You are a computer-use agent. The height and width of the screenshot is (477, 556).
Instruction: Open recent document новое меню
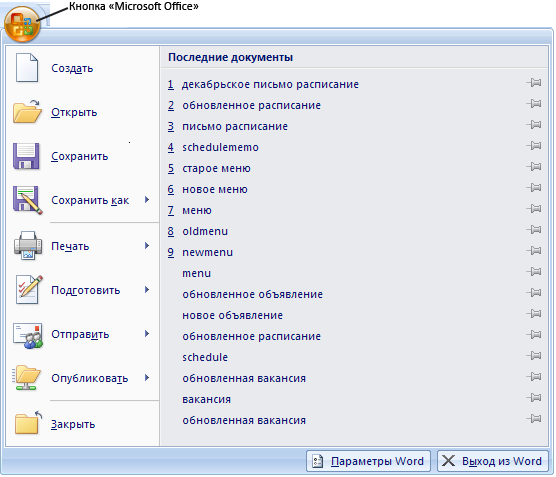[215, 189]
